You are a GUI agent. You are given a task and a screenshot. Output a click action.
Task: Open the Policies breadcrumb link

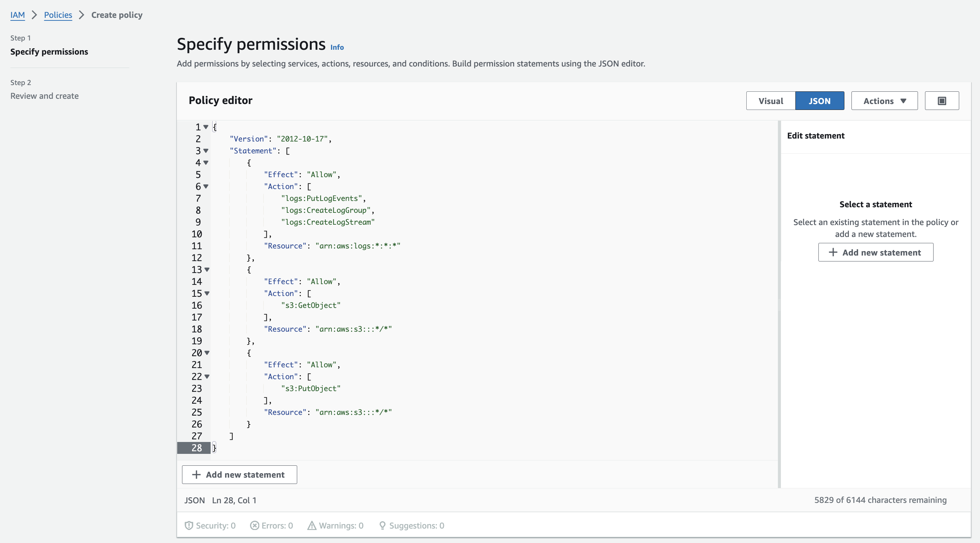tap(58, 15)
